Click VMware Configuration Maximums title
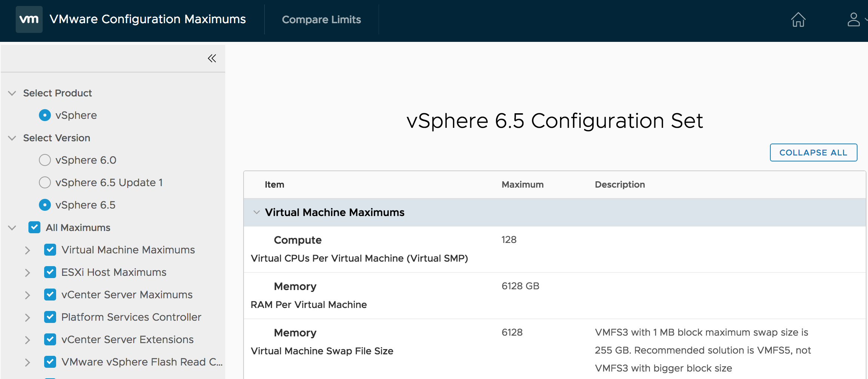This screenshot has width=868, height=379. point(147,19)
